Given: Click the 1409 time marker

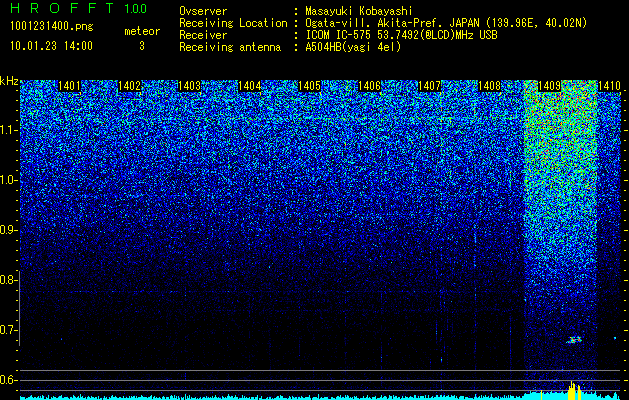Looking at the screenshot, I should (x=549, y=86).
